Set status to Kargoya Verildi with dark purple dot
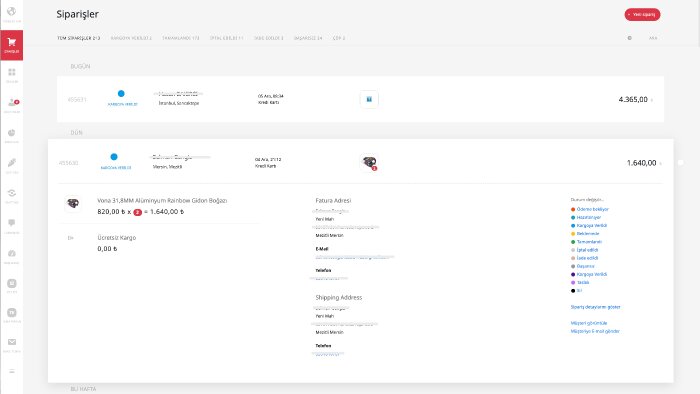Viewport: 700px width, 394px height. pyautogui.click(x=589, y=274)
